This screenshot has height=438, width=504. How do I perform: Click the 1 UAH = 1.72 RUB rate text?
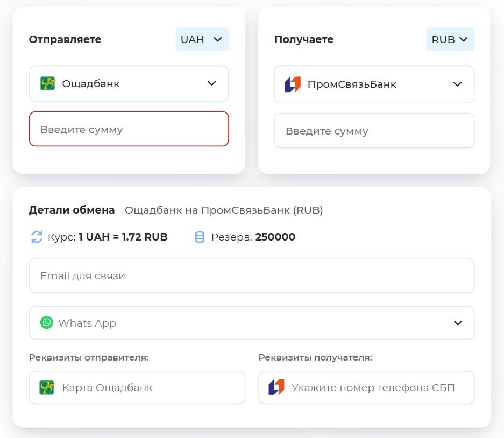123,237
